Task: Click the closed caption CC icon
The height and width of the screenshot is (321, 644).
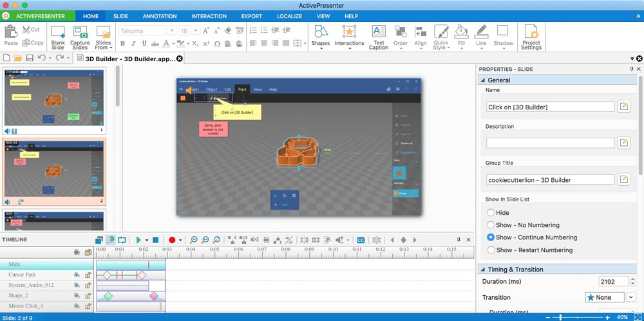Action: pos(361,240)
